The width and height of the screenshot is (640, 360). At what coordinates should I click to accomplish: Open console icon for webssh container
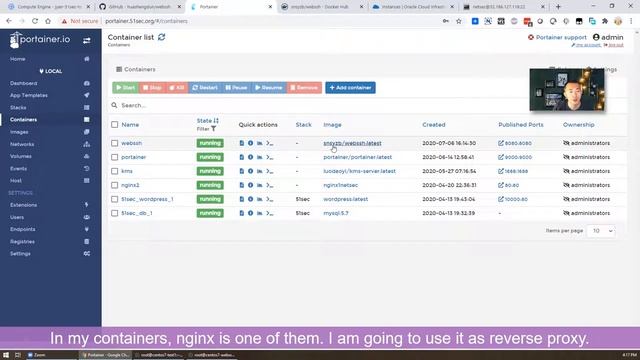(x=269, y=143)
